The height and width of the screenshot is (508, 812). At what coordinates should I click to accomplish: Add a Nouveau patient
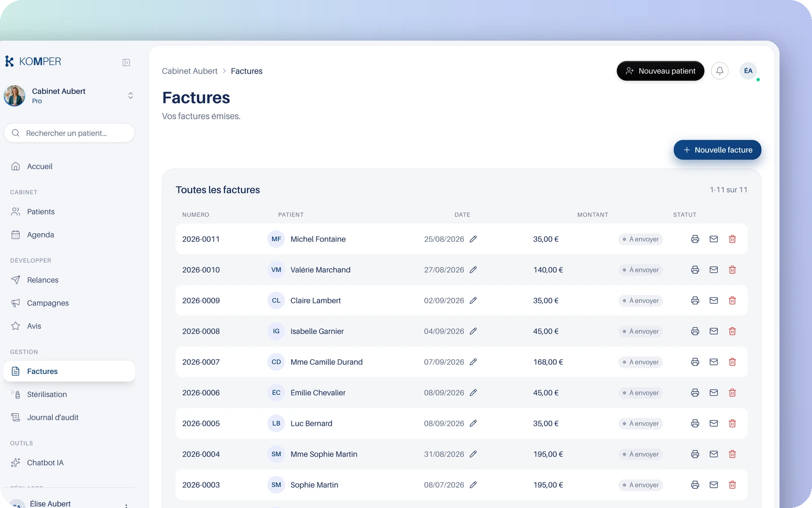pos(660,71)
